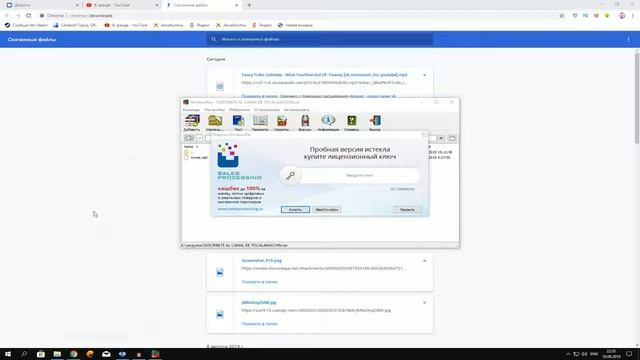Click the browser back arrow
Screen dimensions: 640x360
click(7, 16)
